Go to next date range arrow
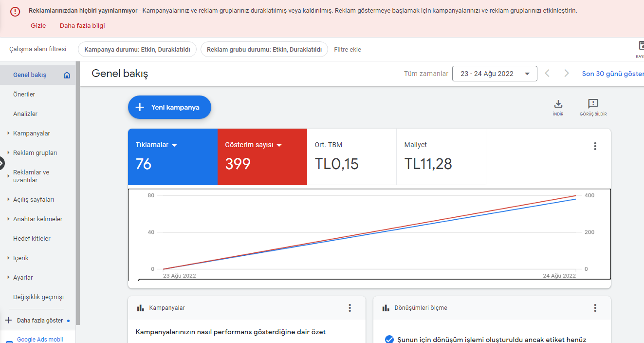Image resolution: width=644 pixels, height=343 pixels. [x=566, y=74]
